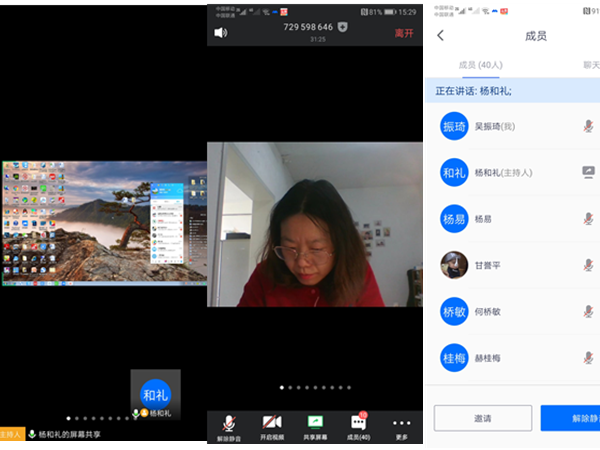Switch to the 成员 (40人) tab

point(481,65)
